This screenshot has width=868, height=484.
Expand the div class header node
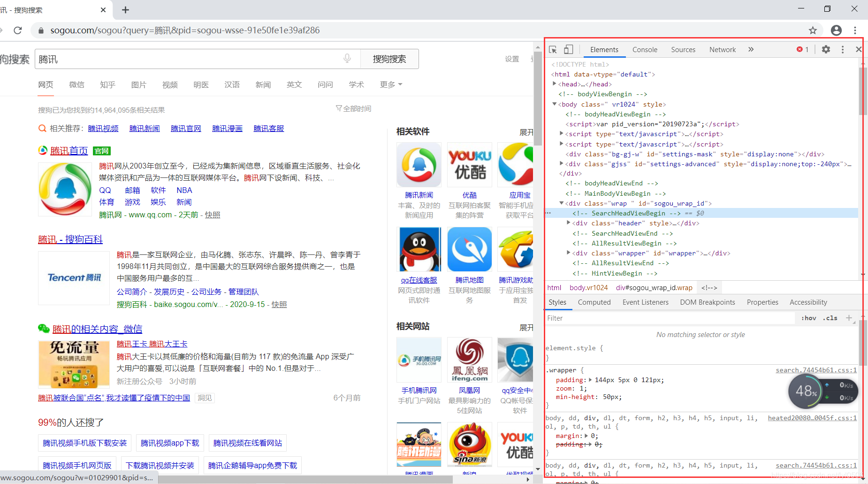click(x=569, y=223)
